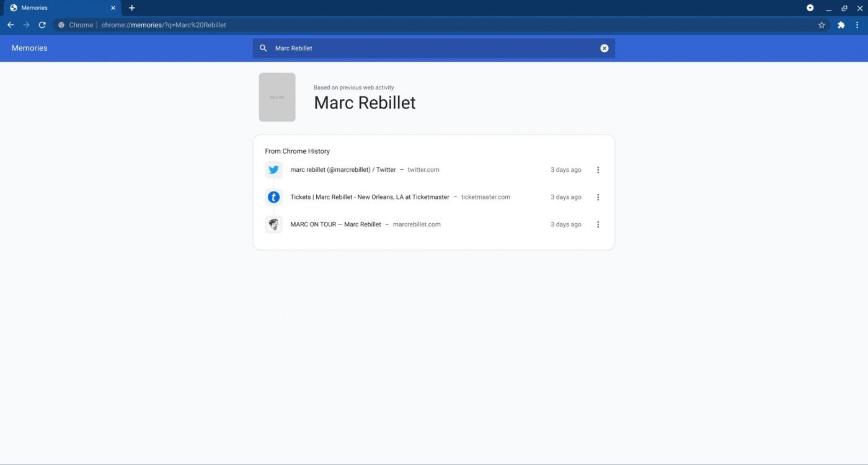
Task: Click the search magnifier icon in Memories
Action: click(x=263, y=48)
